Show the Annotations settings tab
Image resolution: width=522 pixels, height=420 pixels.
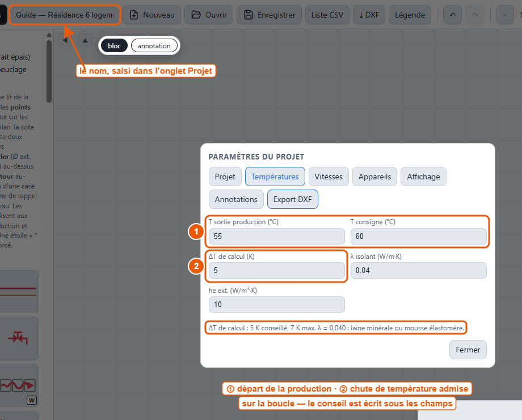point(236,199)
